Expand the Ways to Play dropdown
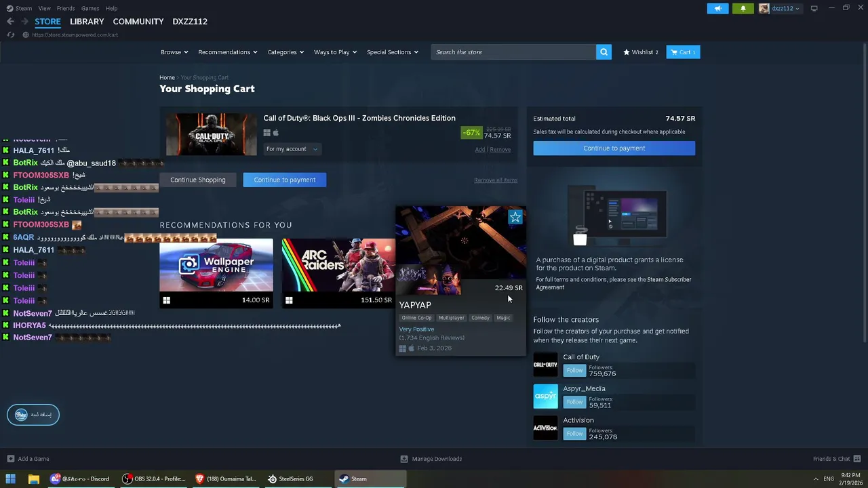The image size is (868, 488). click(x=335, y=52)
